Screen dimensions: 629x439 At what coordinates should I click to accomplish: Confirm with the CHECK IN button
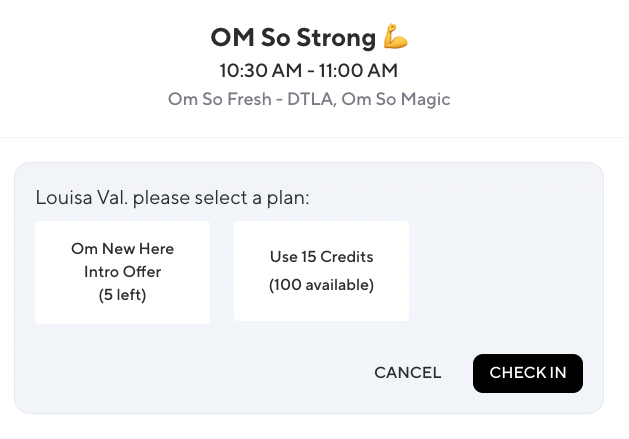[527, 373]
